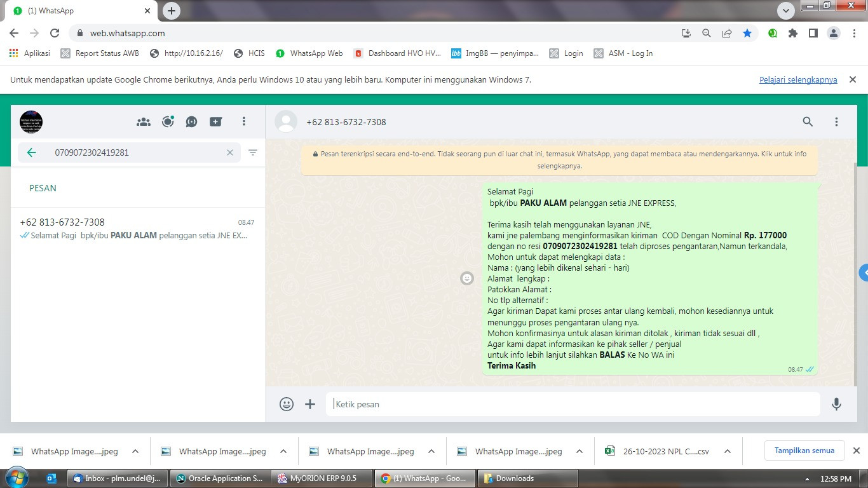Image resolution: width=868 pixels, height=488 pixels.
Task: Go back in browser history
Action: point(14,33)
